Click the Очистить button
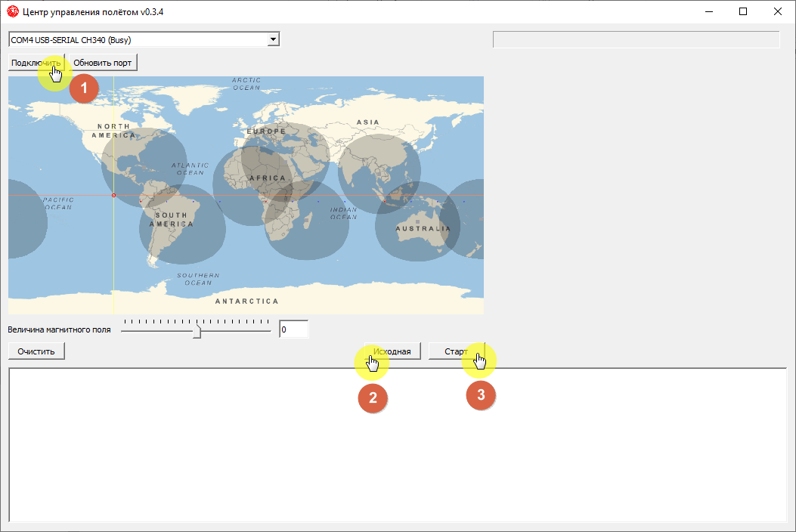The height and width of the screenshot is (532, 796). click(36, 350)
